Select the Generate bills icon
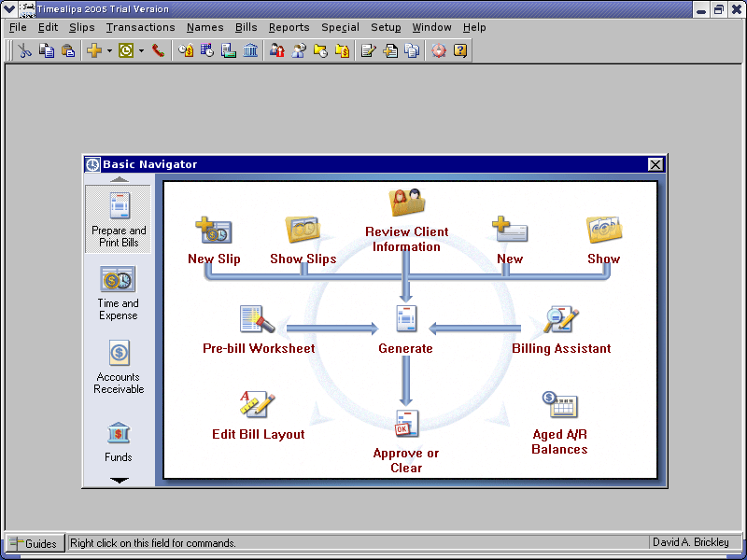Viewport: 747px width, 560px height. [x=405, y=320]
